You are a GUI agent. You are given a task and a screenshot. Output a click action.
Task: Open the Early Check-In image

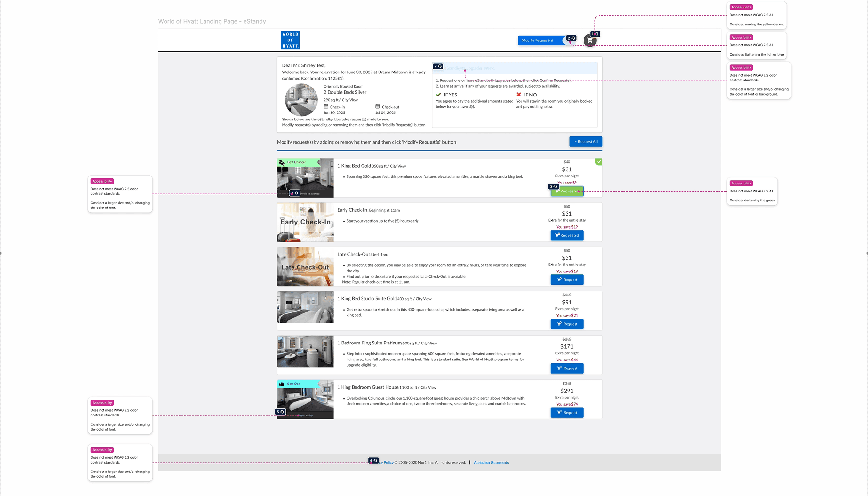coord(306,222)
